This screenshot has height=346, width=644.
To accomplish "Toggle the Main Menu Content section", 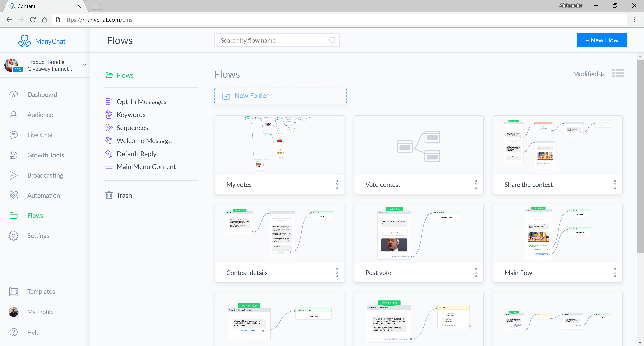I will tap(146, 166).
